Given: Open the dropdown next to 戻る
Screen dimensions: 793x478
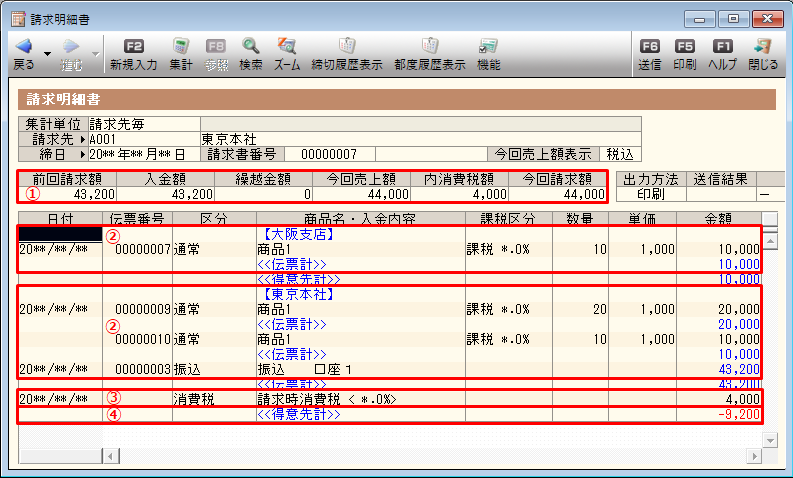Looking at the screenshot, I should 48,54.
